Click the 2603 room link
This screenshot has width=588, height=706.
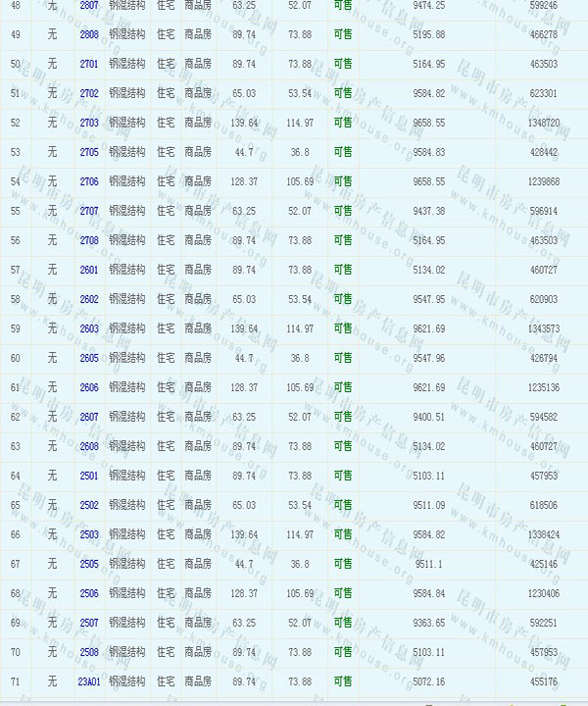89,328
